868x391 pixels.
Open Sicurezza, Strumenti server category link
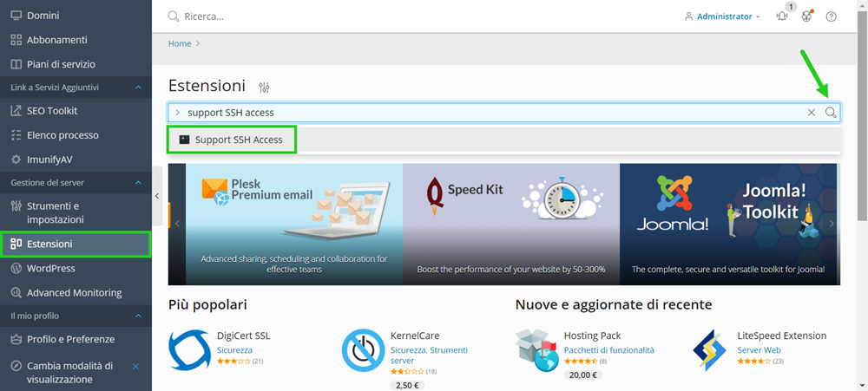[429, 355]
